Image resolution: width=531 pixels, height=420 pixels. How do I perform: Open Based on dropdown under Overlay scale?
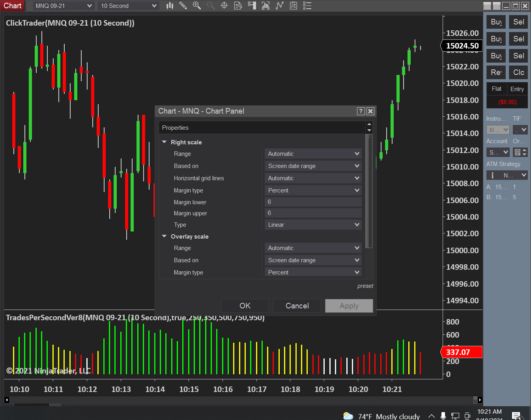(x=313, y=260)
